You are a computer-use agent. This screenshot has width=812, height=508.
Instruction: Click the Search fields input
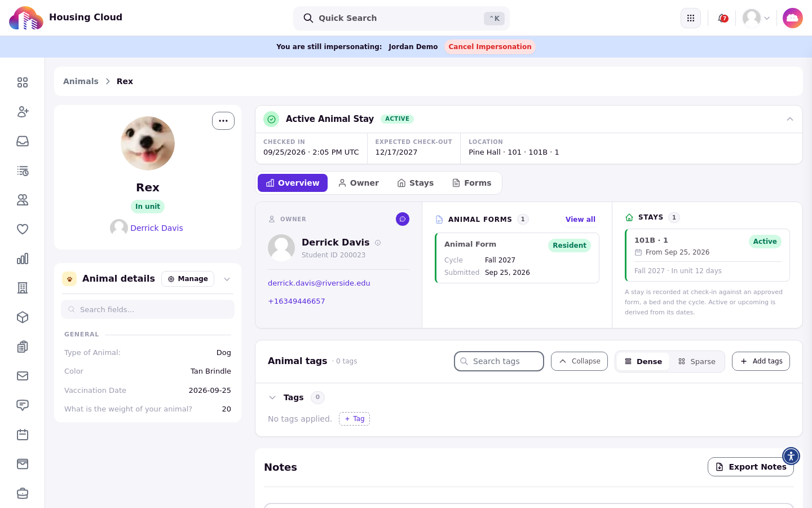pyautogui.click(x=148, y=309)
